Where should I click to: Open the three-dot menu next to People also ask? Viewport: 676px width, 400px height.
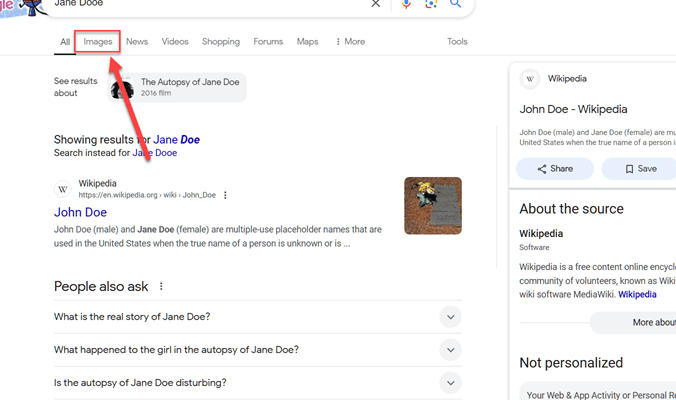point(161,286)
